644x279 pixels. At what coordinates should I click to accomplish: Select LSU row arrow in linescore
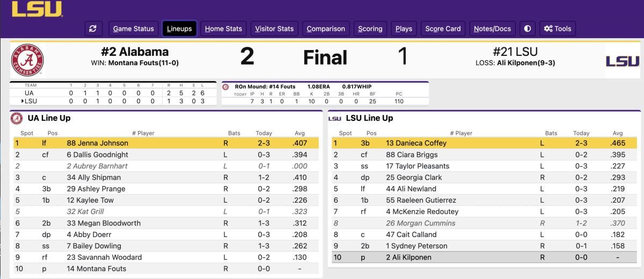click(x=23, y=101)
